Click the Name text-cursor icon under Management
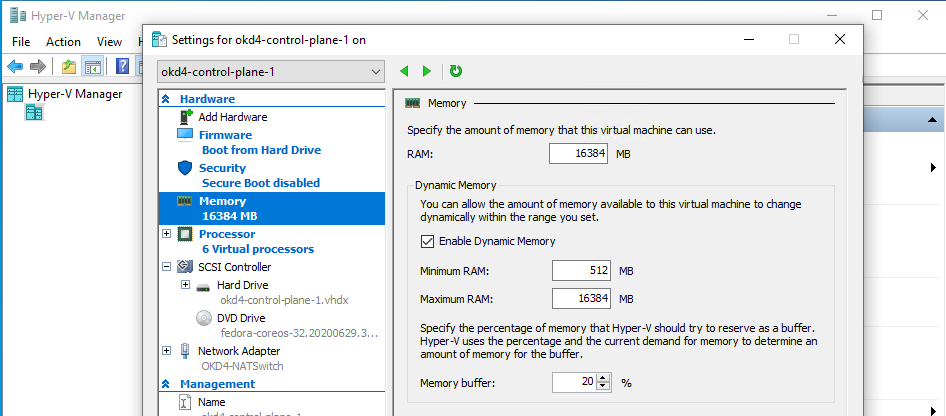946x416 pixels. [x=185, y=402]
